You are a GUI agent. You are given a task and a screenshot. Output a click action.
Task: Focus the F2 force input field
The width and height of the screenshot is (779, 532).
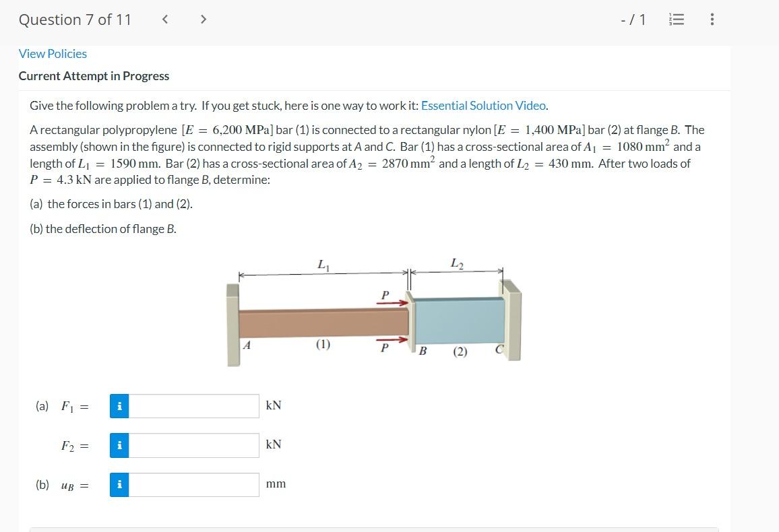pos(194,445)
